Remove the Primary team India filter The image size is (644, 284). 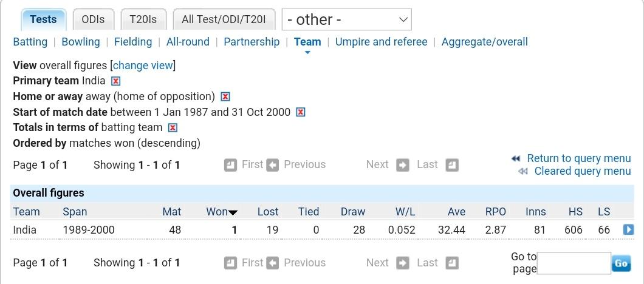click(116, 81)
